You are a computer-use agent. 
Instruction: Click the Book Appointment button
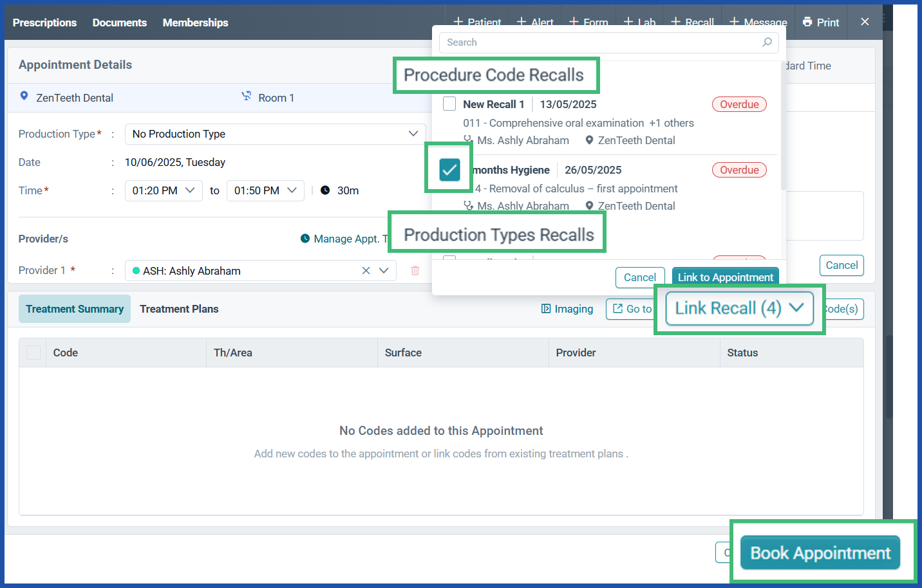820,552
